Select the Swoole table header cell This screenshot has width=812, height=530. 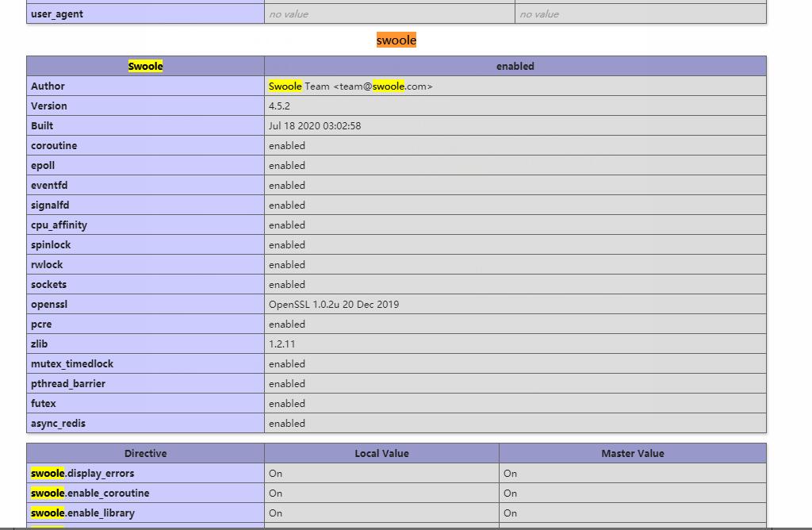coord(146,66)
